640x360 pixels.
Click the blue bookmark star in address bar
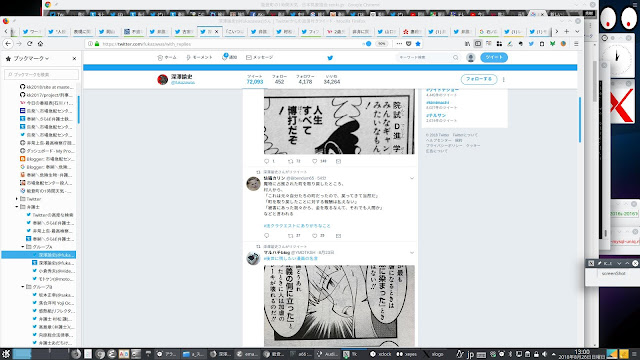click(418, 44)
